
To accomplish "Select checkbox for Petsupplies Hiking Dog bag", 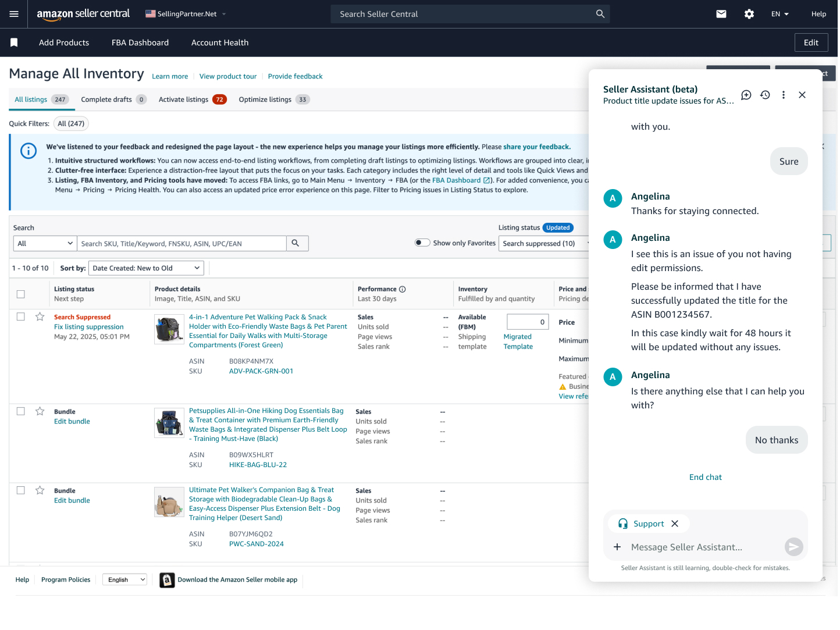I will (21, 411).
